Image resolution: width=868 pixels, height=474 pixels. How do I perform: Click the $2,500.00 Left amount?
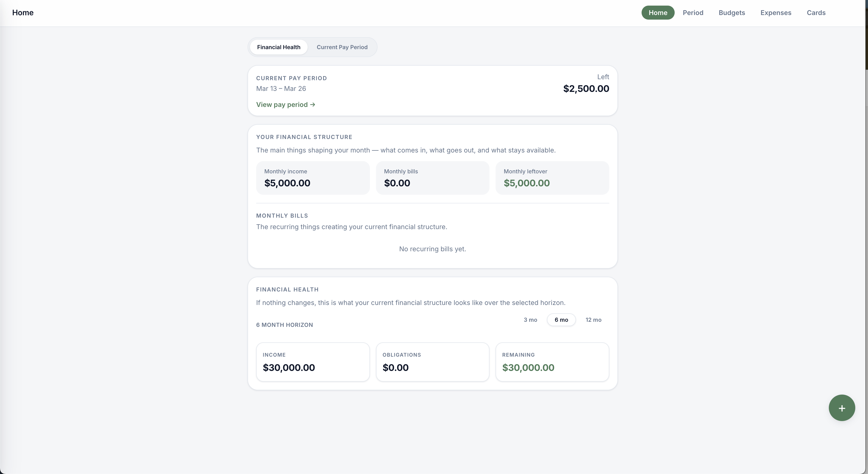586,89
